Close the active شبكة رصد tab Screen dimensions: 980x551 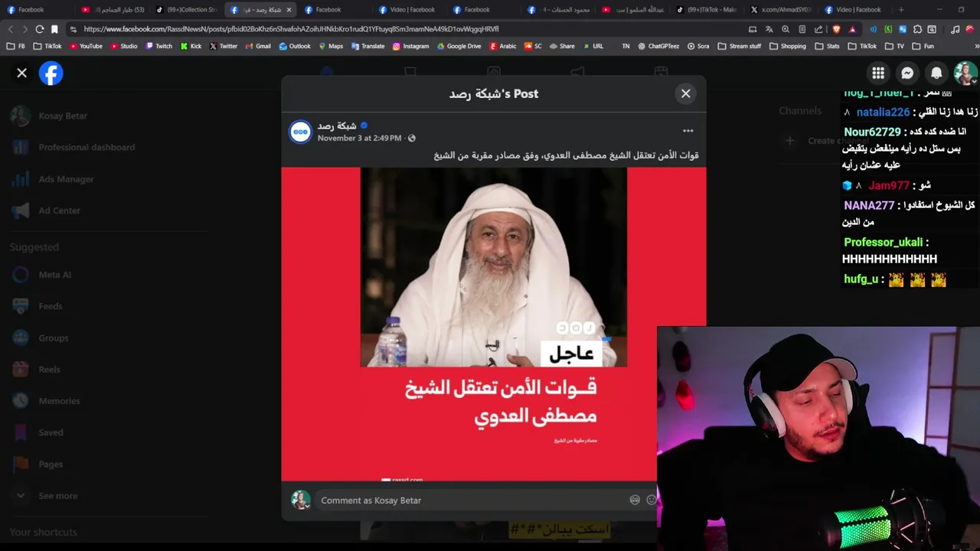289,10
